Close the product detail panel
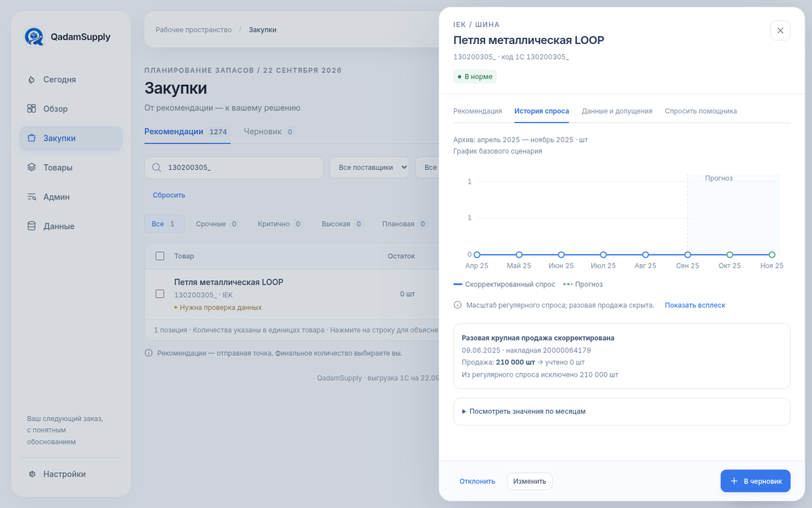This screenshot has width=812, height=508. tap(780, 30)
